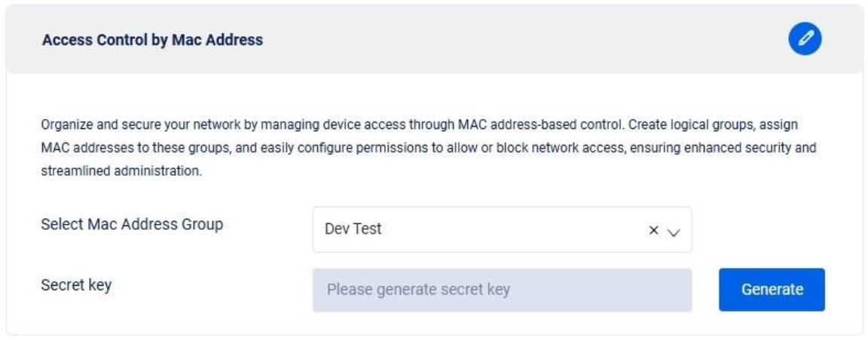Show Mac Address Group options list

click(674, 231)
